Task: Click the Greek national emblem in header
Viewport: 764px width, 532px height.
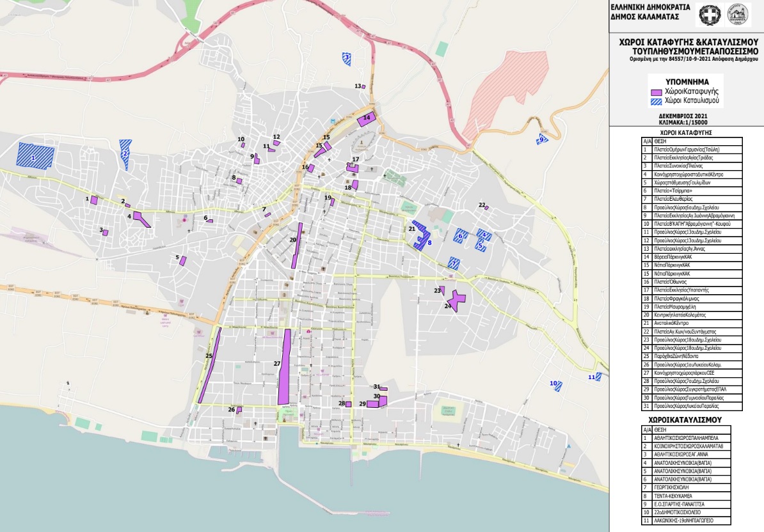Action: (710, 13)
